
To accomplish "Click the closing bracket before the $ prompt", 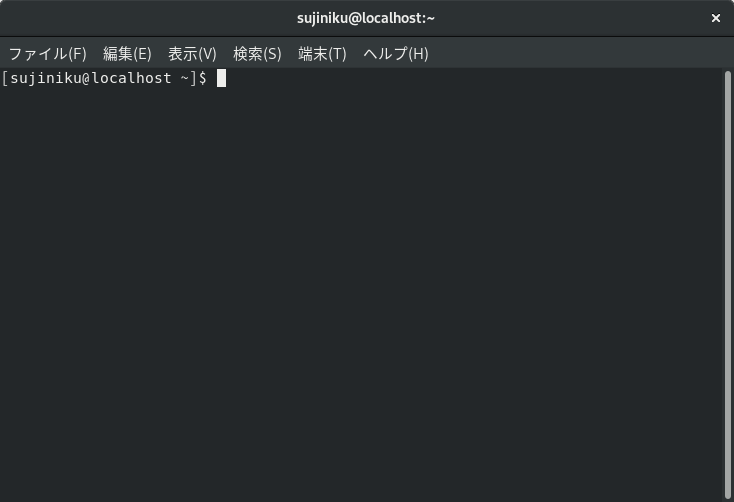I will pyautogui.click(x=193, y=78).
